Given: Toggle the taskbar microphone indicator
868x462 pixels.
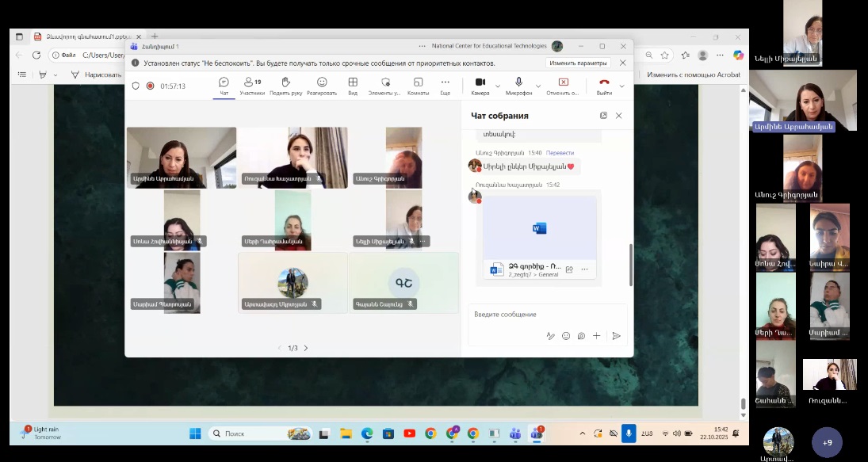Looking at the screenshot, I should click(629, 433).
